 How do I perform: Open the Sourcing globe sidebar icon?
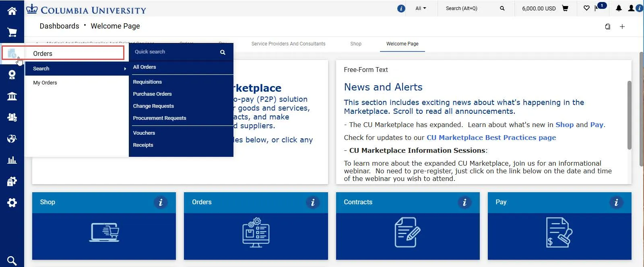[x=12, y=139]
